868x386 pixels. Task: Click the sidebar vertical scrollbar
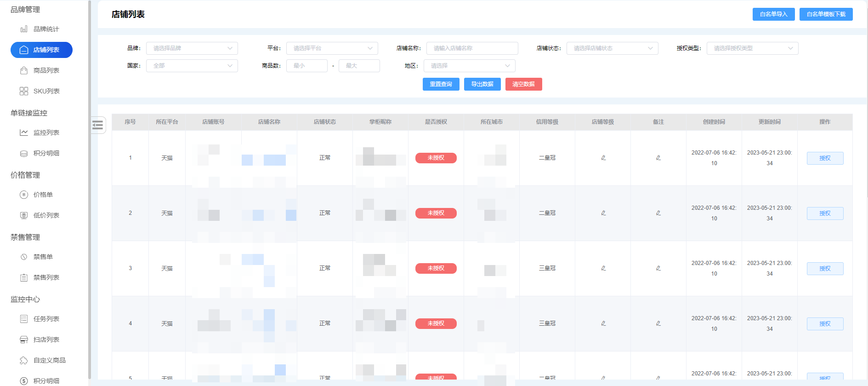tap(90, 190)
